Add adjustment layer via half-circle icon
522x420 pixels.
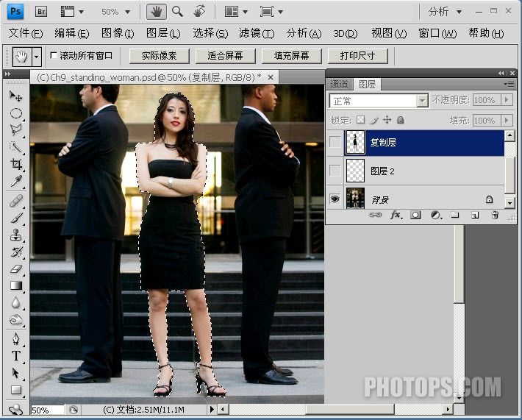click(x=436, y=215)
